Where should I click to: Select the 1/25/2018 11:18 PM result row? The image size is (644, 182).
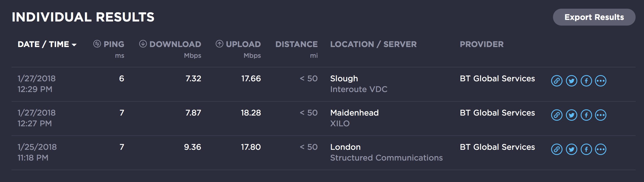(x=37, y=152)
